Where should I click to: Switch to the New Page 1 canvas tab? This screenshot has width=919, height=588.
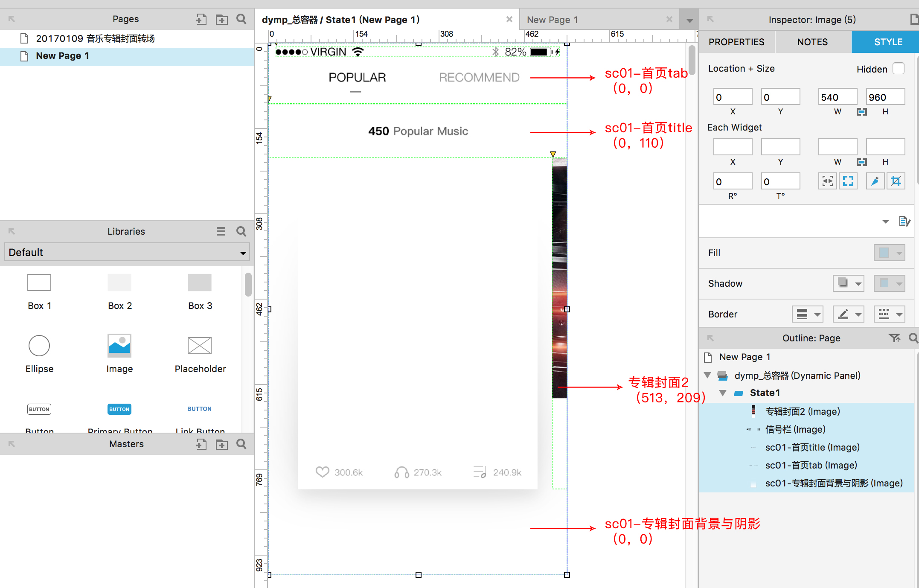click(553, 20)
